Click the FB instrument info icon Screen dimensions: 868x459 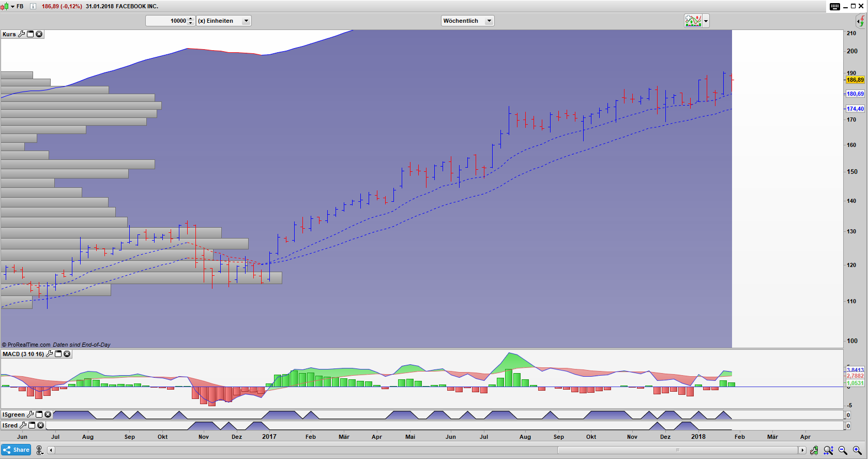(33, 6)
